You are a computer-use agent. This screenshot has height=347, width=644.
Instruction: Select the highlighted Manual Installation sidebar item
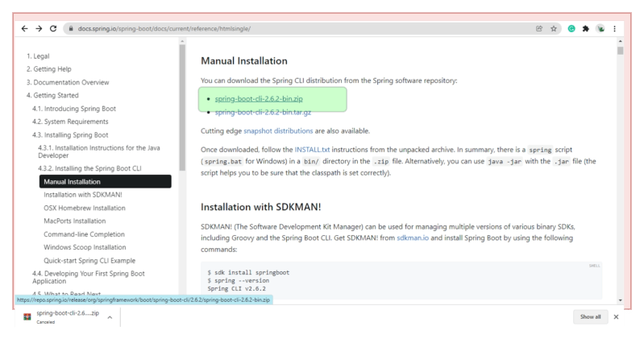click(105, 182)
